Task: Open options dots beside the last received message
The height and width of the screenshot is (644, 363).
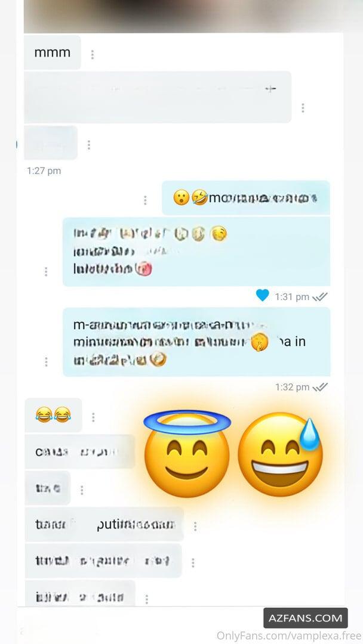Action: (146, 599)
